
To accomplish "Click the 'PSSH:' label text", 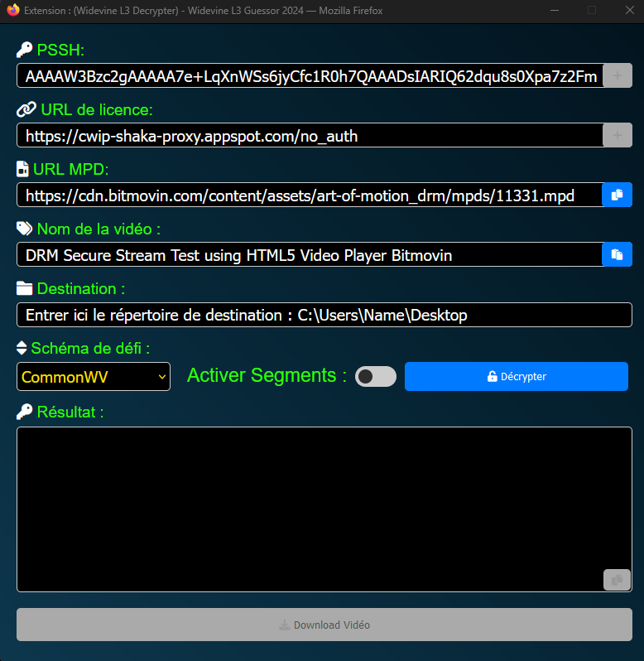I will pos(60,51).
